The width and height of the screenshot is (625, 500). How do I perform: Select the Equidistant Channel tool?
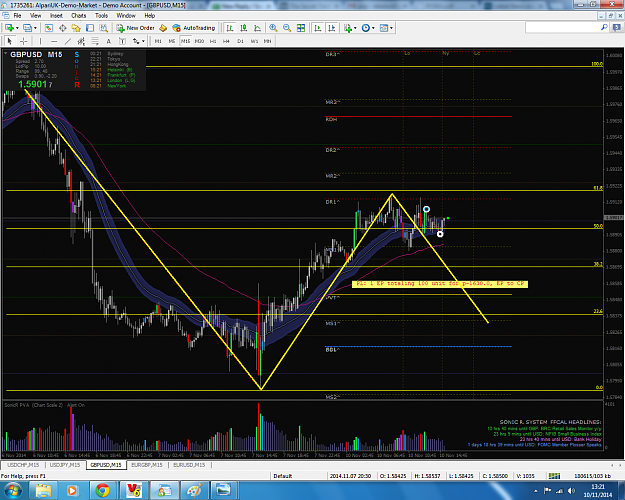[x=81, y=41]
